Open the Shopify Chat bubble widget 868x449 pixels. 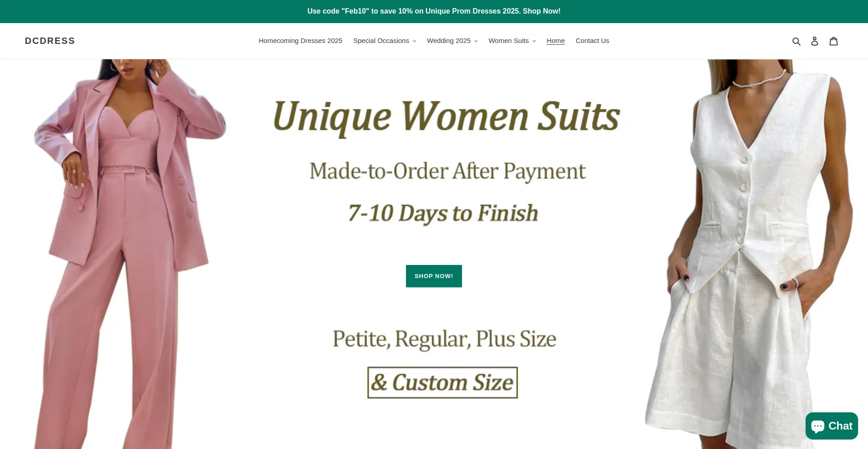[831, 426]
